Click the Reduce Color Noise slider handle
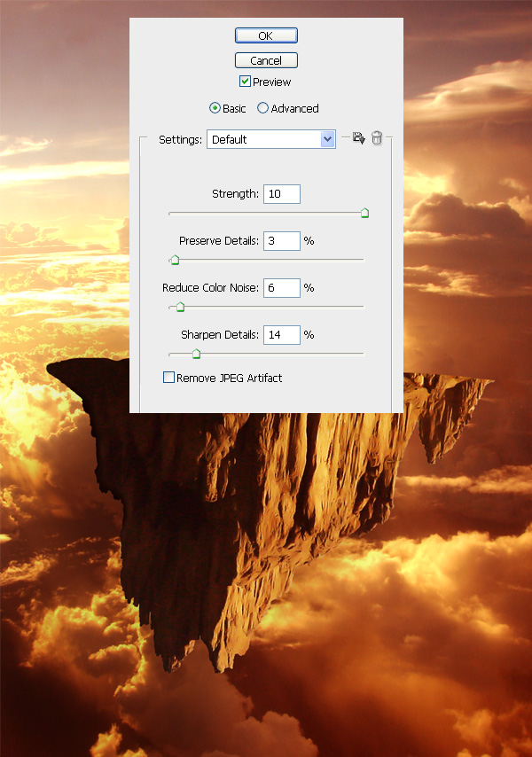This screenshot has height=757, width=532. pos(181,307)
